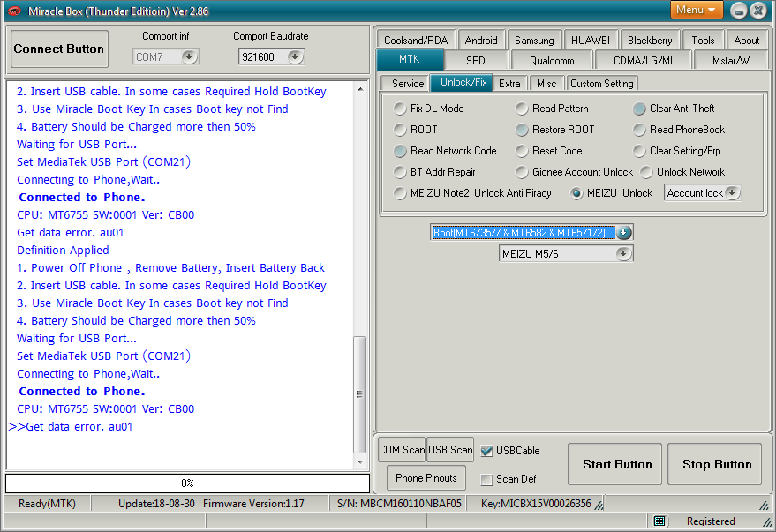
Task: Switch to the Android tab
Action: (481, 40)
